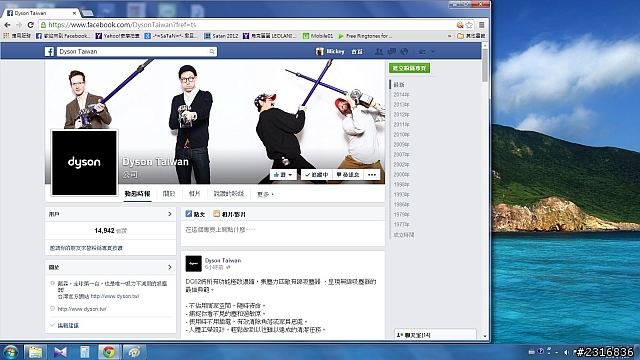Select the About tab
Image resolution: width=640 pixels, height=360 pixels.
[x=169, y=194]
